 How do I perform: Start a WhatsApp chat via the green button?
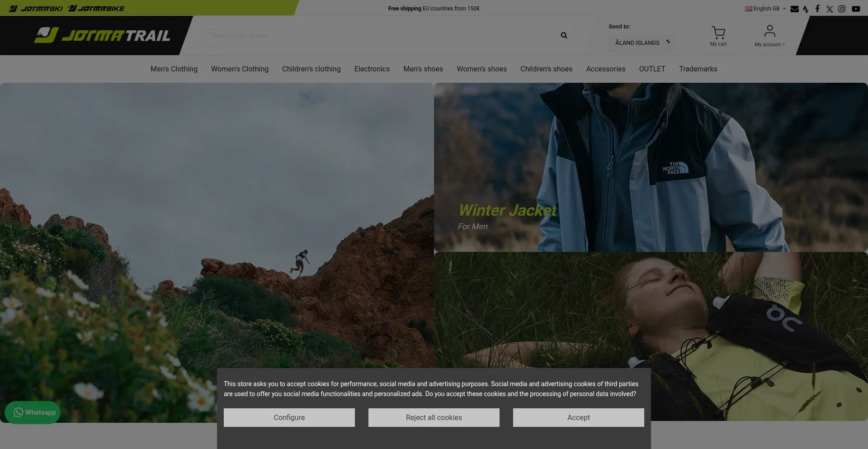pyautogui.click(x=32, y=412)
